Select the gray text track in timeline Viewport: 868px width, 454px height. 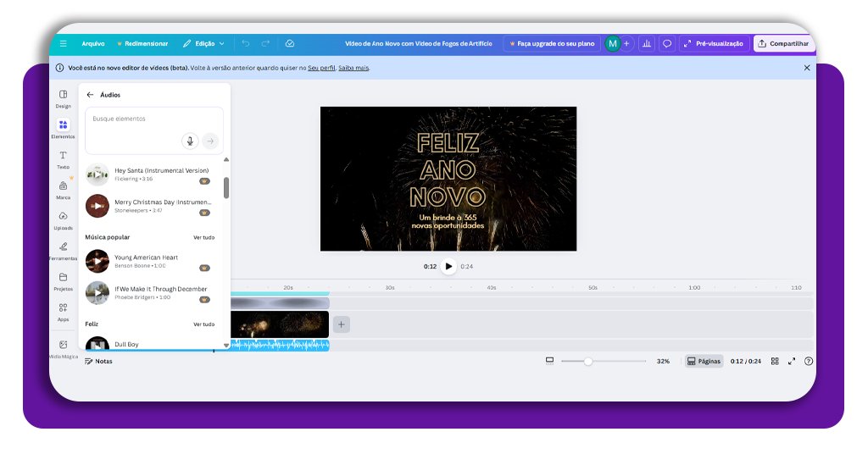(x=280, y=303)
